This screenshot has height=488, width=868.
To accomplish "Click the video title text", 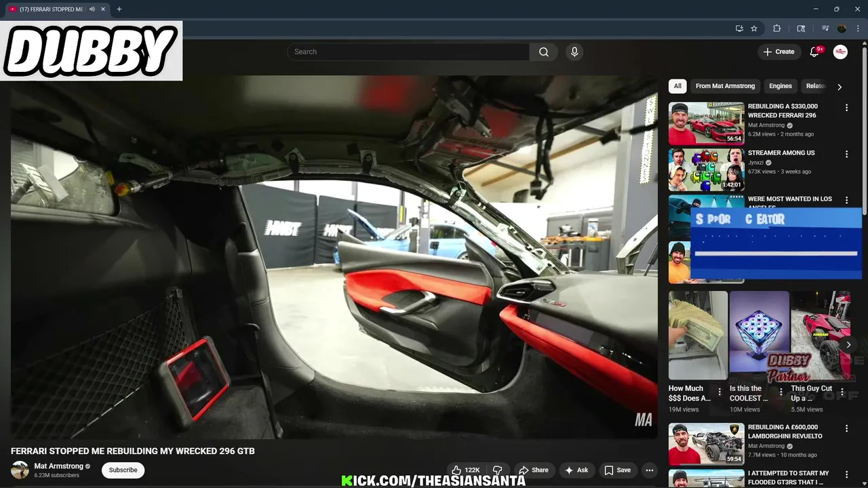I will [x=133, y=451].
